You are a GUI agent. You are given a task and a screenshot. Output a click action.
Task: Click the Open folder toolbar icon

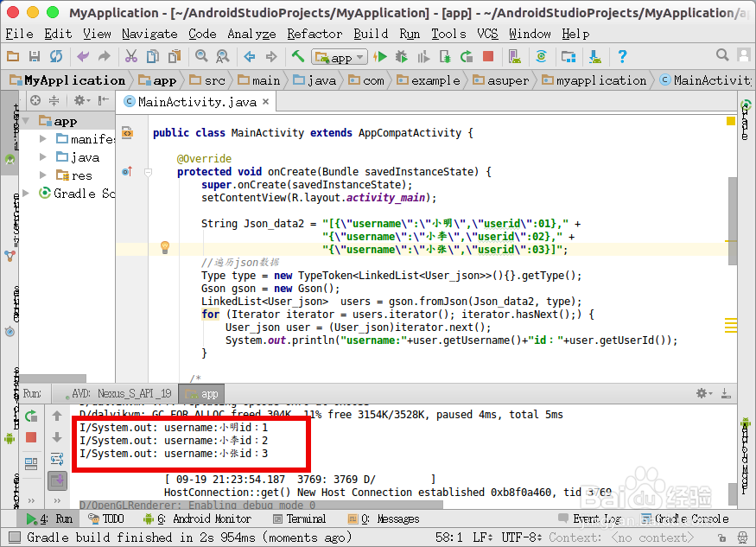click(x=13, y=56)
